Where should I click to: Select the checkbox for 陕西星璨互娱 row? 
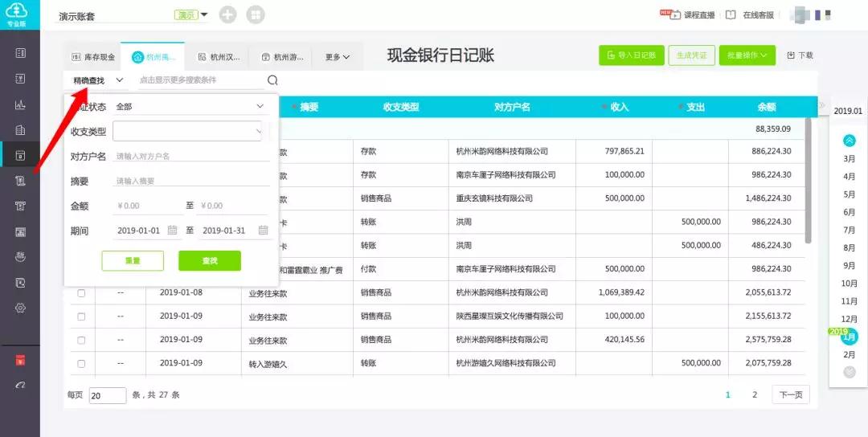pyautogui.click(x=81, y=317)
